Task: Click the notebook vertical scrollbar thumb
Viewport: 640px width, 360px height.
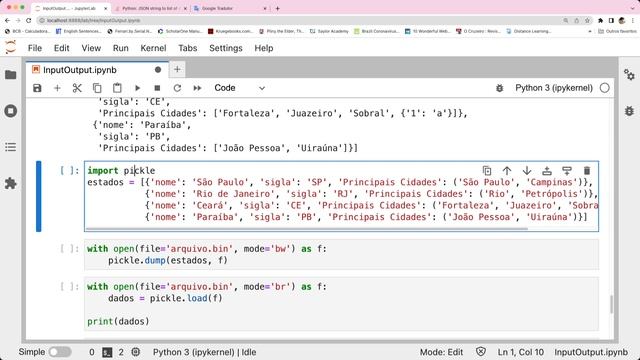Action: 611,304
